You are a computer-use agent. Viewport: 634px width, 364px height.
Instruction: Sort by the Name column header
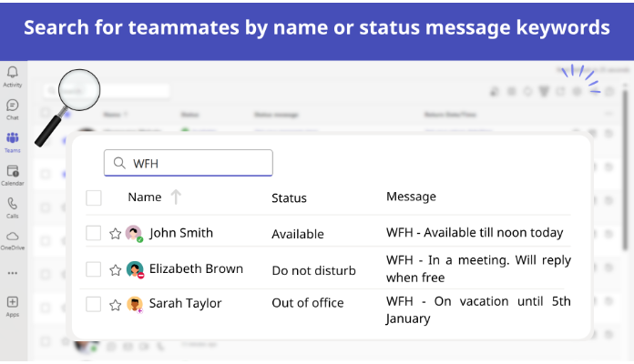pyautogui.click(x=145, y=197)
